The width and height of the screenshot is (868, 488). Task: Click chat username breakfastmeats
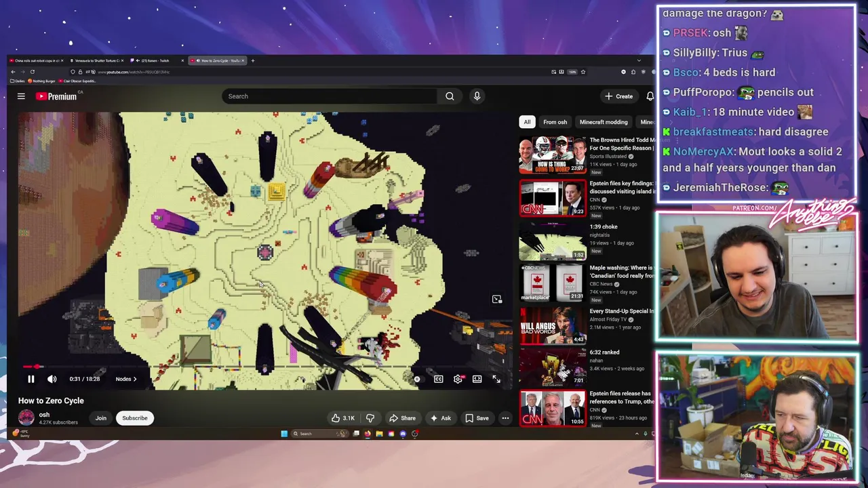[x=713, y=132]
